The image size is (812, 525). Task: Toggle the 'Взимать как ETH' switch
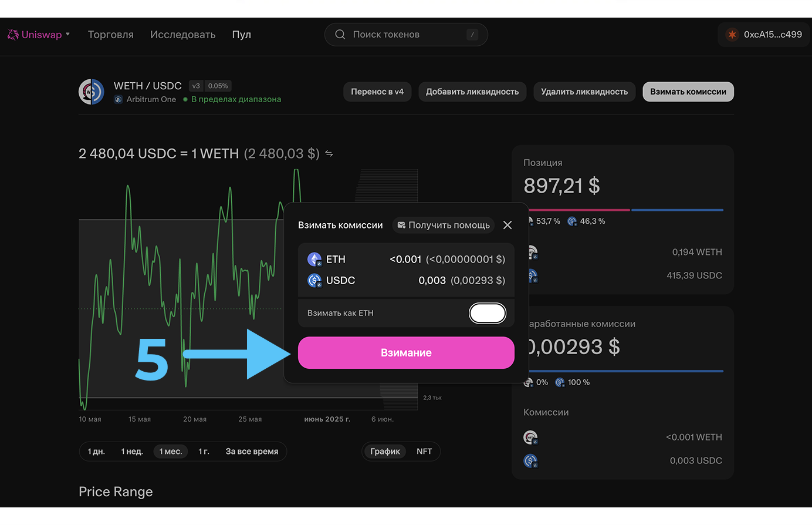point(487,313)
